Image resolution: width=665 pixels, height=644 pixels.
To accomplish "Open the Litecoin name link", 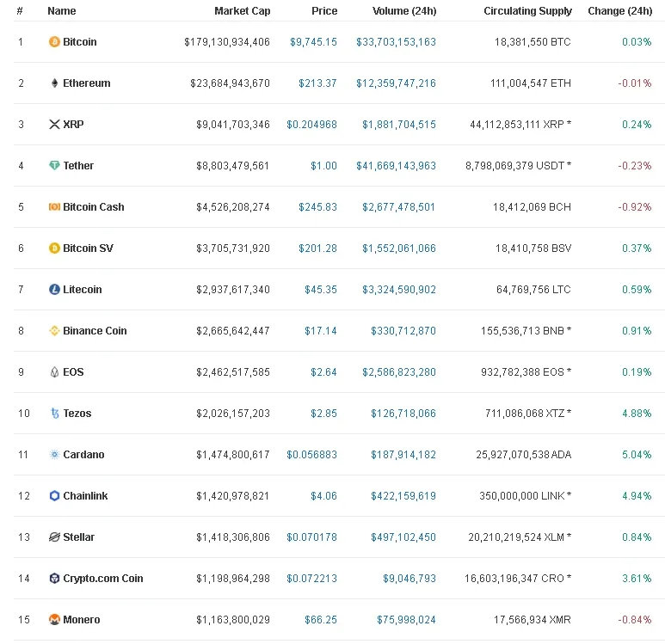I will click(x=83, y=289).
